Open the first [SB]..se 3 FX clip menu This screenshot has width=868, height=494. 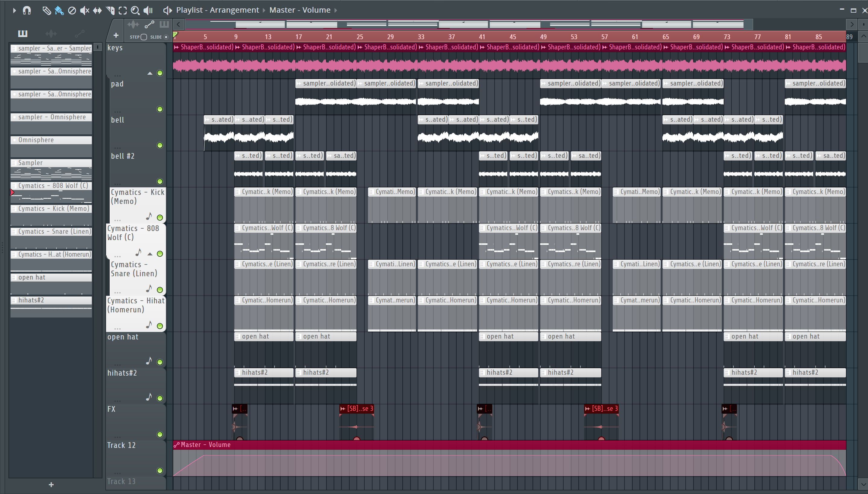(343, 409)
